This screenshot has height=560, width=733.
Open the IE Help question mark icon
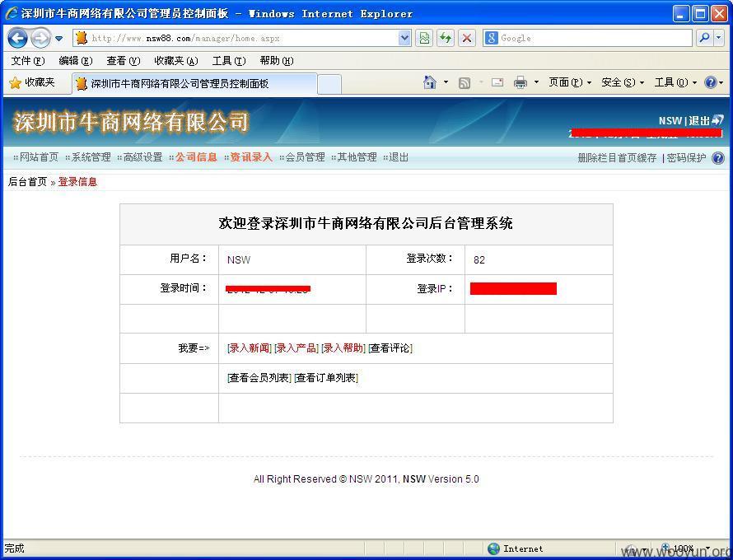point(711,82)
